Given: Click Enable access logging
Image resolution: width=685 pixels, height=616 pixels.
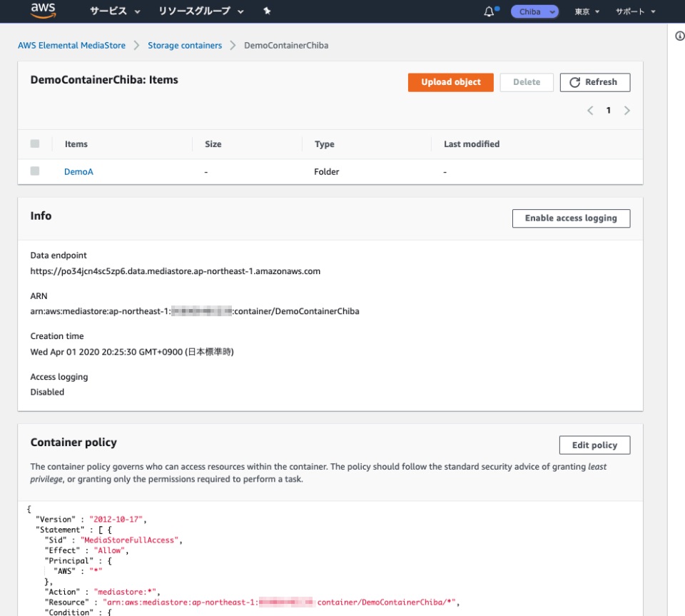Looking at the screenshot, I should point(571,218).
